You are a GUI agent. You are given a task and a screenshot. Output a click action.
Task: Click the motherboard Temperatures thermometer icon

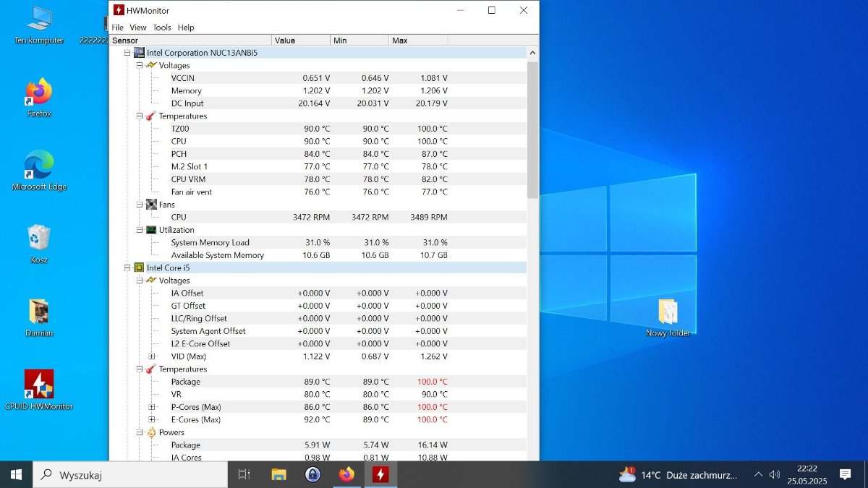point(151,116)
